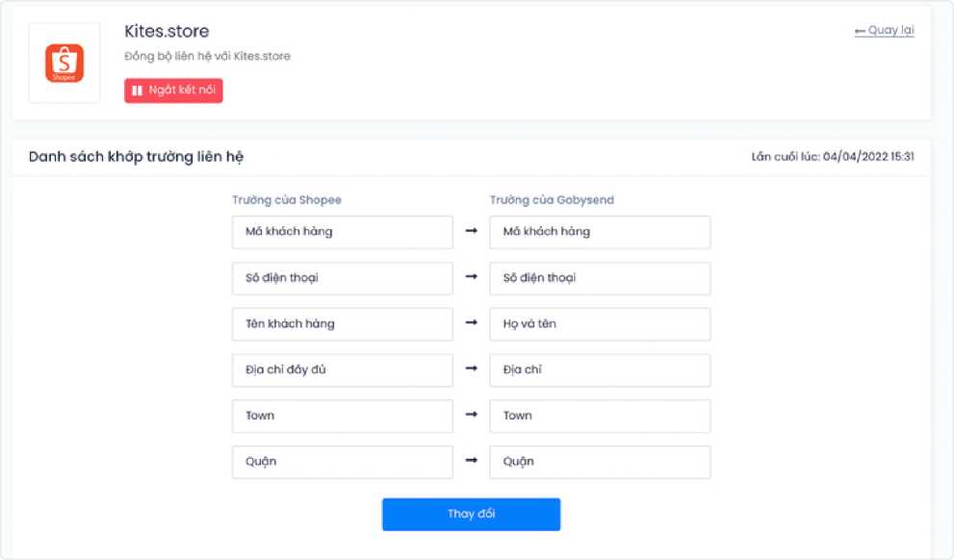The height and width of the screenshot is (560, 954).
Task: Click the Shopee logo icon
Action: [x=64, y=63]
